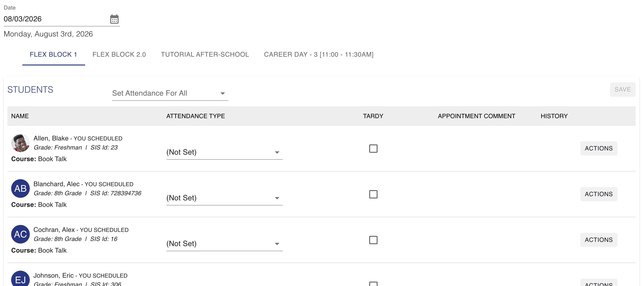The width and height of the screenshot is (644, 286).
Task: Click the AB avatar for Alec Blanchard
Action: coord(20,188)
